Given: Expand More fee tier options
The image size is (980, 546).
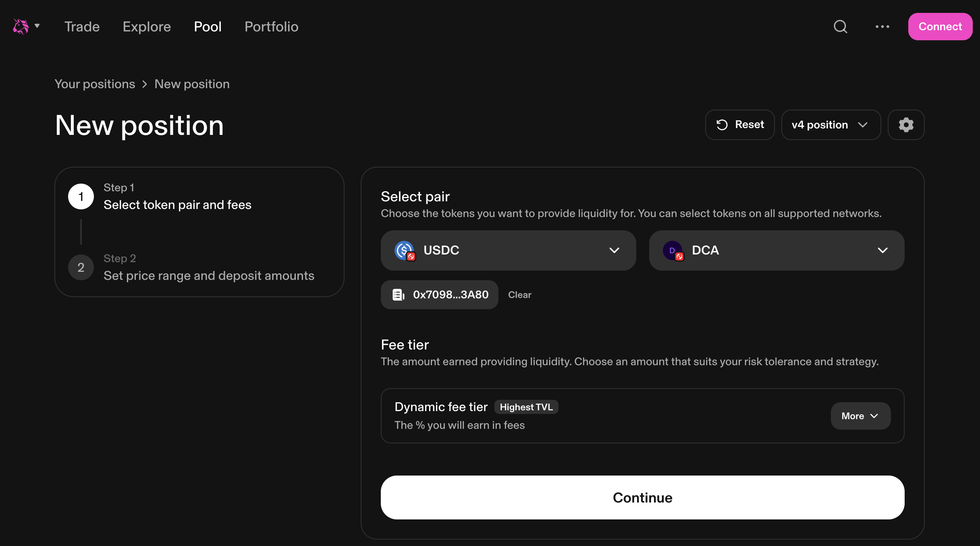Looking at the screenshot, I should coord(860,416).
